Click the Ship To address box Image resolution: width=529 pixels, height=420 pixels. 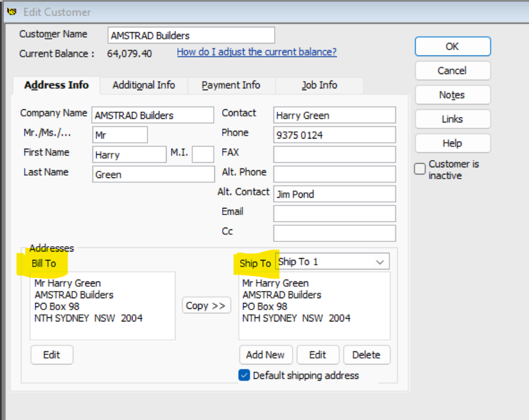click(x=315, y=306)
